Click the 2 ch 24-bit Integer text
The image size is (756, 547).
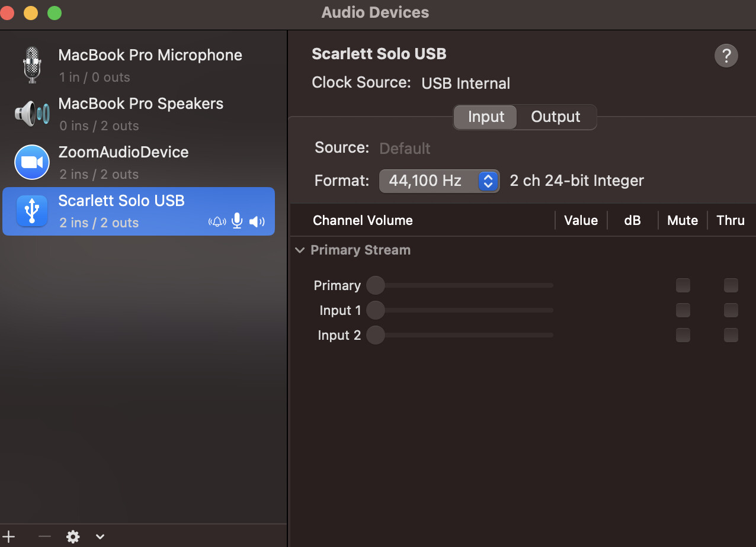pos(576,181)
